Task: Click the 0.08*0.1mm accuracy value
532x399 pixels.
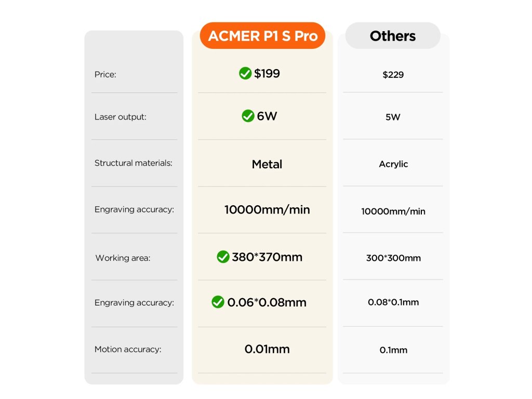Action: 393,302
